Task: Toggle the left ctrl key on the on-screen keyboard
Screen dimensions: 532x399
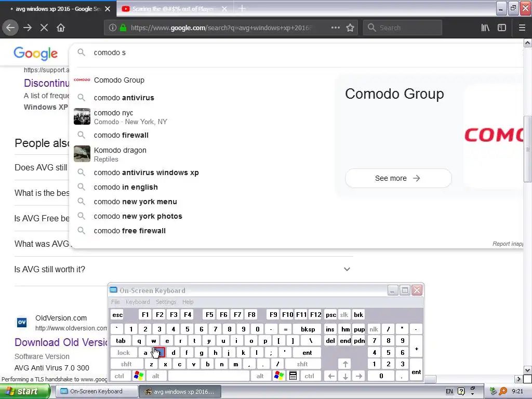Action: (x=119, y=376)
